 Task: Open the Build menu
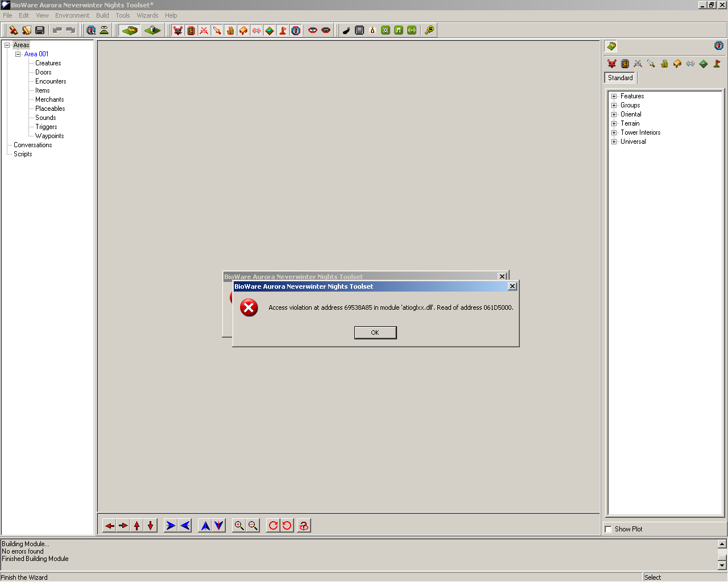coord(102,15)
